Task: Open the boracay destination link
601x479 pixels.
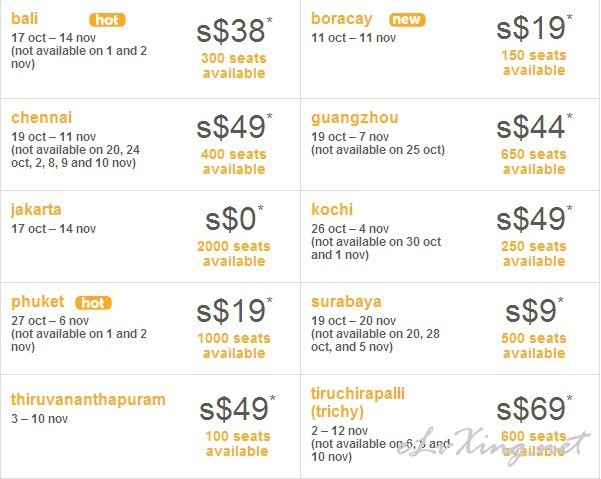Action: 342,19
